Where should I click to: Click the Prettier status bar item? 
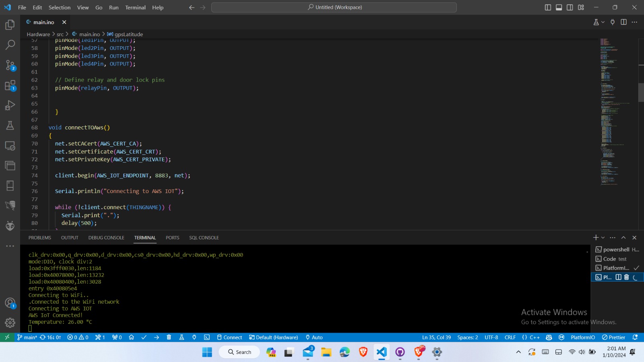tap(613, 337)
